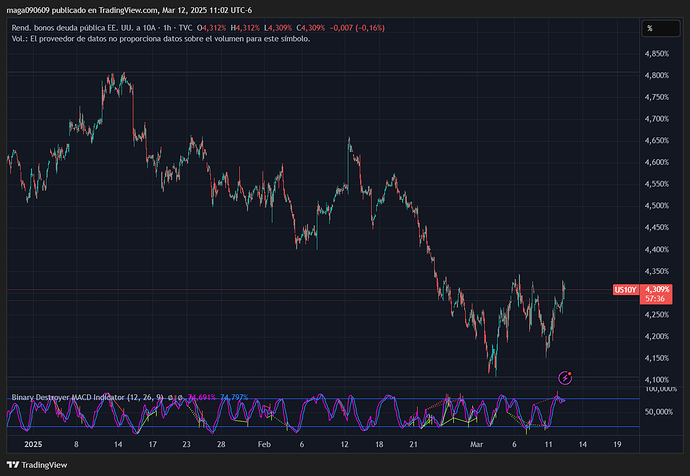
Task: Open the percent scale box at top right
Action: [661, 29]
